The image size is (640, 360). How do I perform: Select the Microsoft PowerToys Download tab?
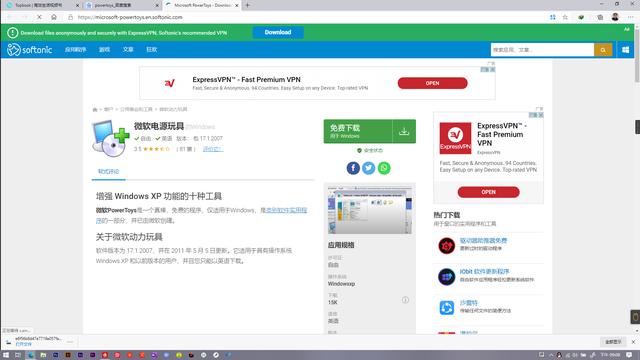tap(202, 5)
